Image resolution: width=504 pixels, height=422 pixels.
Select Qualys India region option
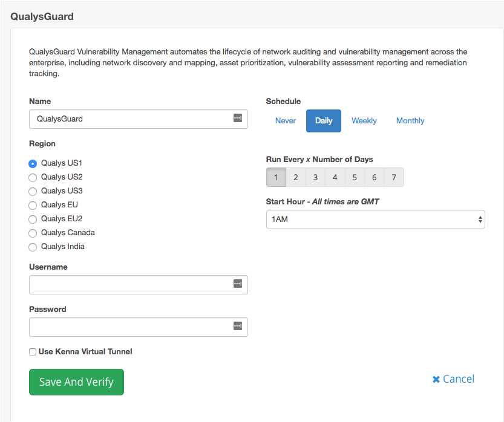[x=33, y=247]
